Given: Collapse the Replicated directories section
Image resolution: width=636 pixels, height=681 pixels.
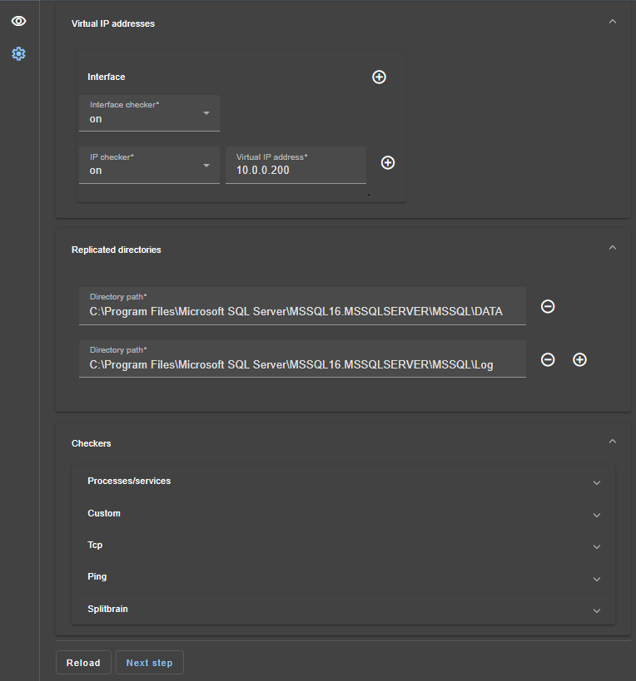Looking at the screenshot, I should 612,249.
